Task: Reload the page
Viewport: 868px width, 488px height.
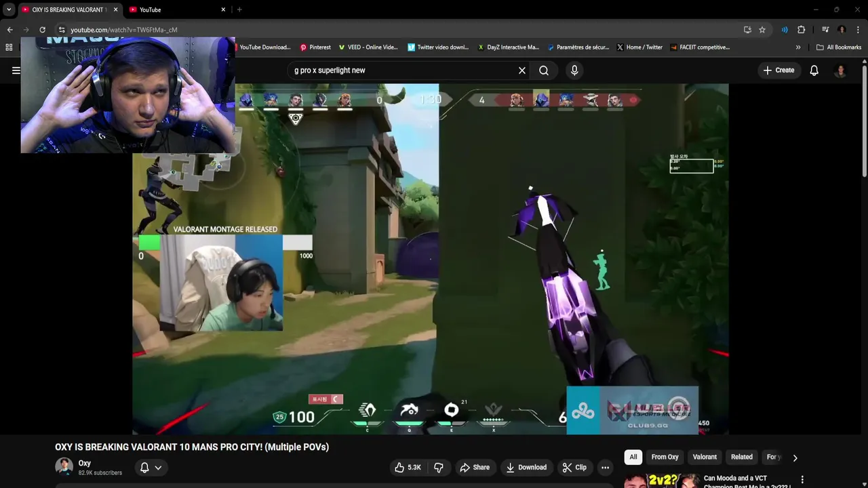Action: pos(42,30)
